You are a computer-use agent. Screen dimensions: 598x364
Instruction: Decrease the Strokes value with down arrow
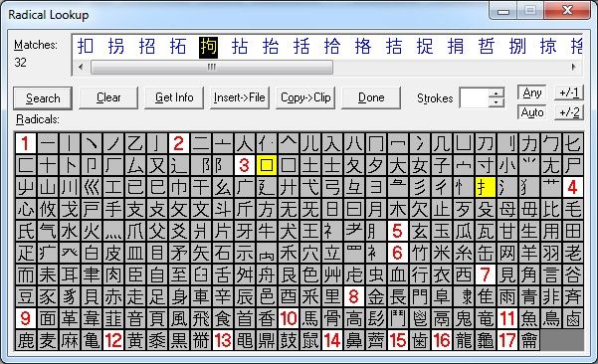pyautogui.click(x=496, y=102)
